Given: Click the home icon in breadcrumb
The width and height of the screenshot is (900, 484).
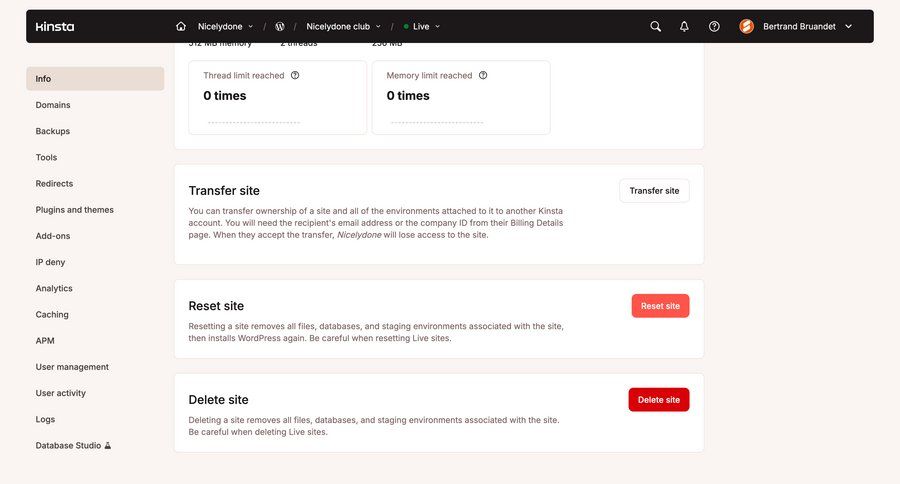Looking at the screenshot, I should tap(181, 27).
